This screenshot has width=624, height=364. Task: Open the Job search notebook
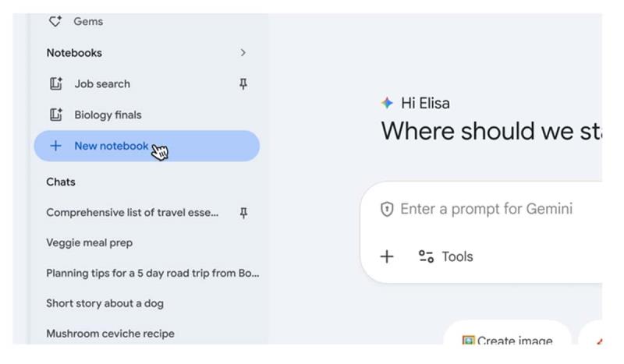tap(102, 84)
